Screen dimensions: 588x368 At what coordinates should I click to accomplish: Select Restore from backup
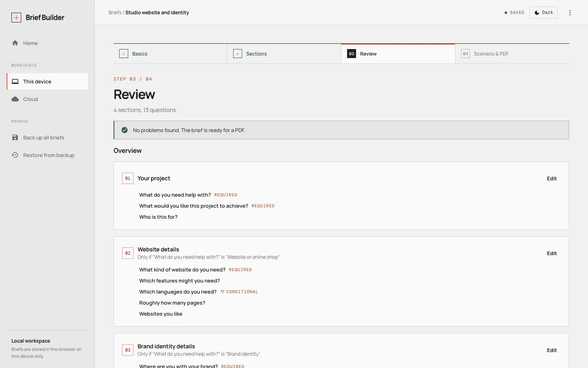pos(47,155)
